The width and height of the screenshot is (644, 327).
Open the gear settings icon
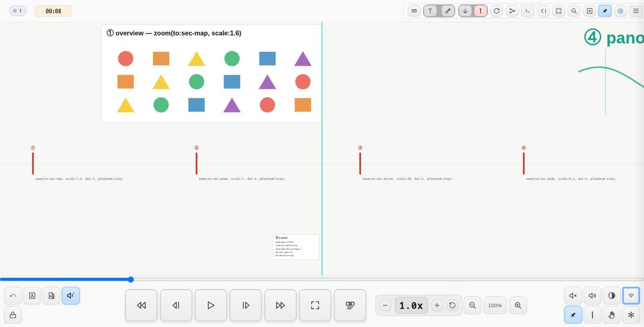point(621,11)
